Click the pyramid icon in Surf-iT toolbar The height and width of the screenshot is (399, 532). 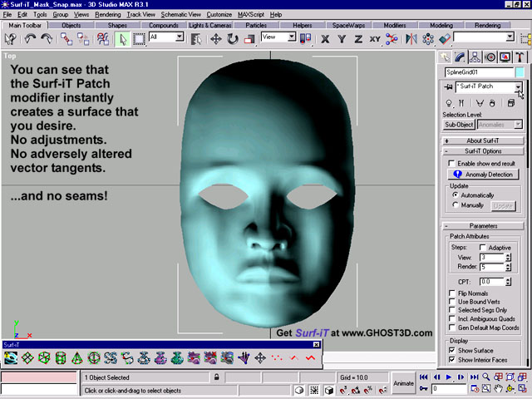(x=77, y=357)
